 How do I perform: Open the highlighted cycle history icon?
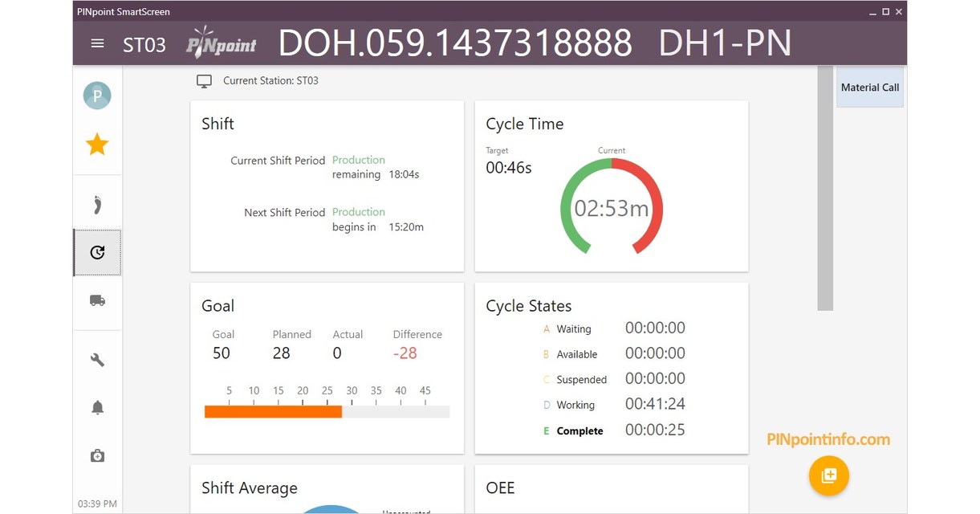point(96,252)
